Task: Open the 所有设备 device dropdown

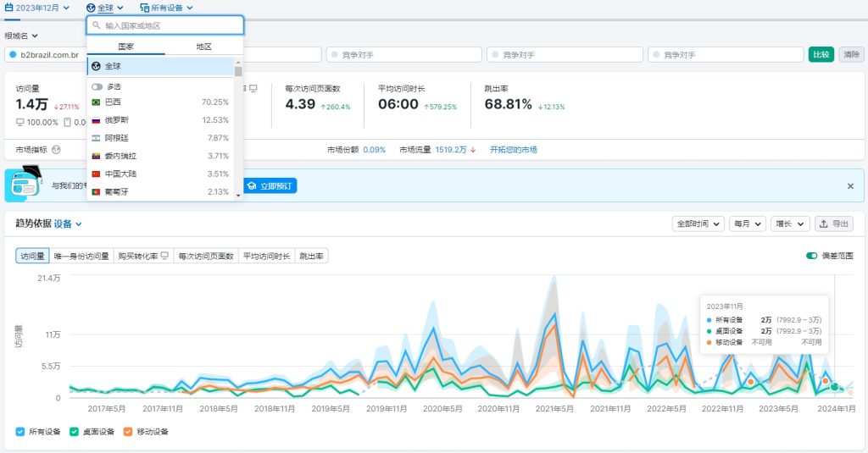Action: 166,8
